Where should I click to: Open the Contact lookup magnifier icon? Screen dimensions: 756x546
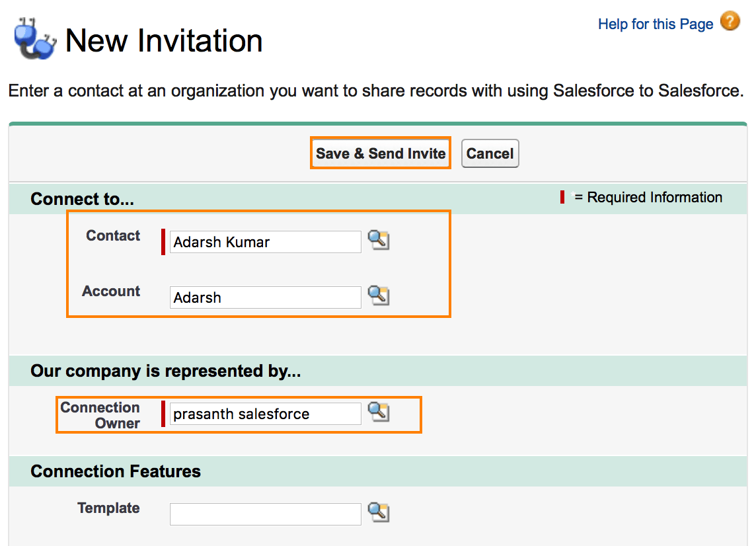379,240
